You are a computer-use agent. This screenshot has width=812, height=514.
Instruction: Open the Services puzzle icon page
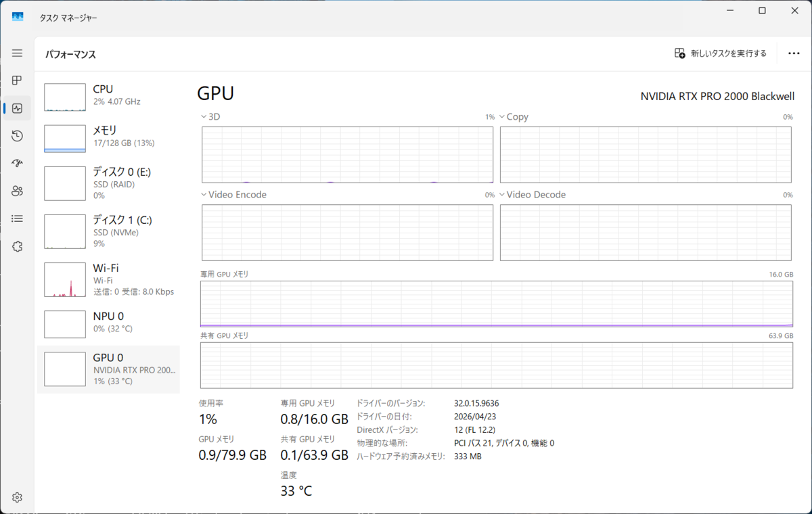pyautogui.click(x=17, y=246)
